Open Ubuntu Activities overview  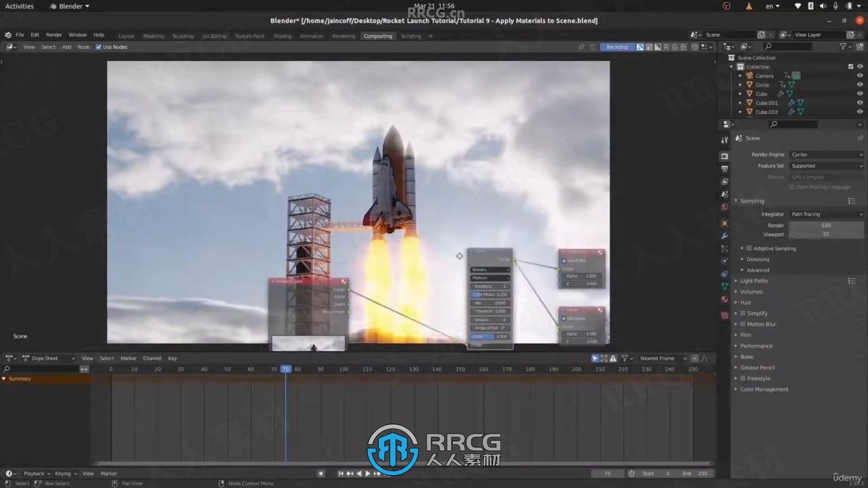tap(19, 6)
